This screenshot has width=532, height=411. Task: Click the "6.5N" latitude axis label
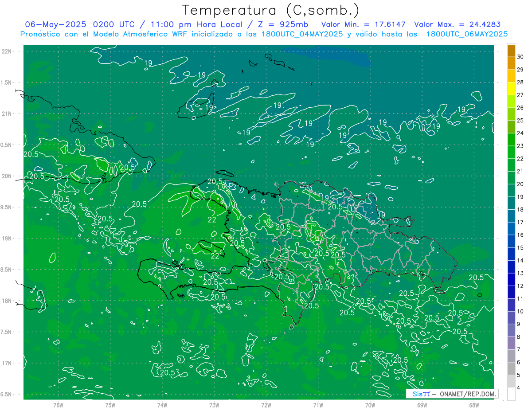6,394
